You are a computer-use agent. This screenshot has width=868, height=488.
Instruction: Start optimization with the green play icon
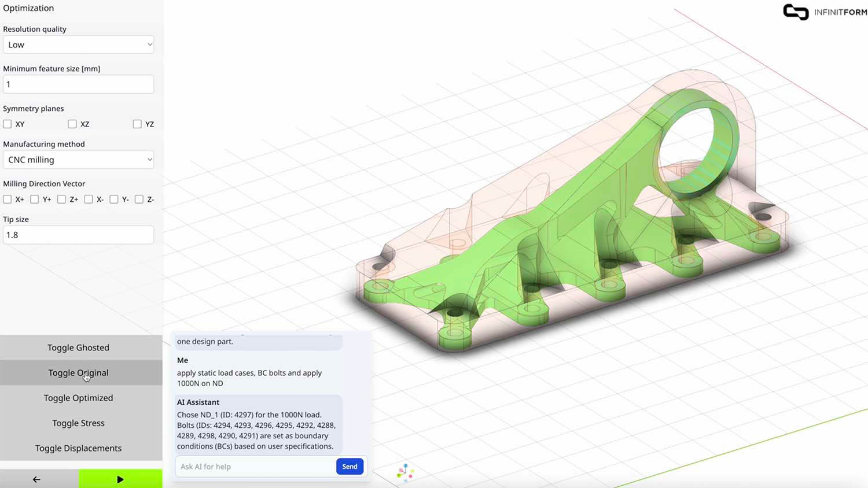tap(120, 479)
